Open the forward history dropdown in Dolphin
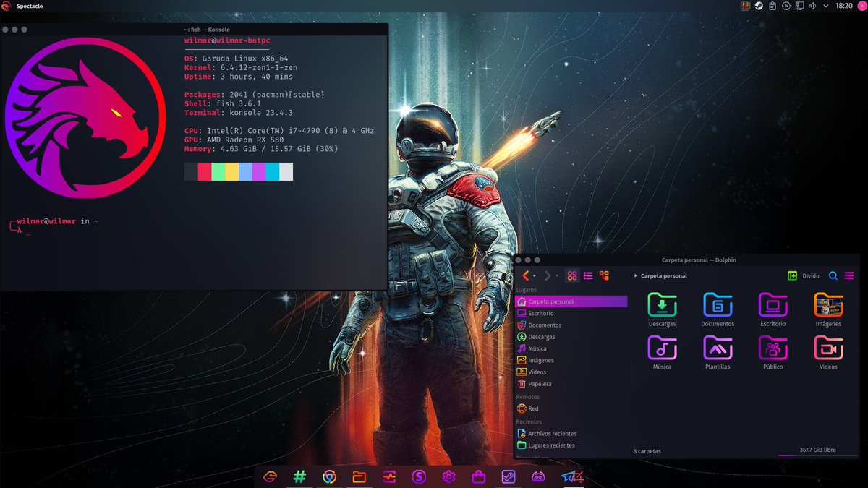This screenshot has width=868, height=488. tap(556, 276)
